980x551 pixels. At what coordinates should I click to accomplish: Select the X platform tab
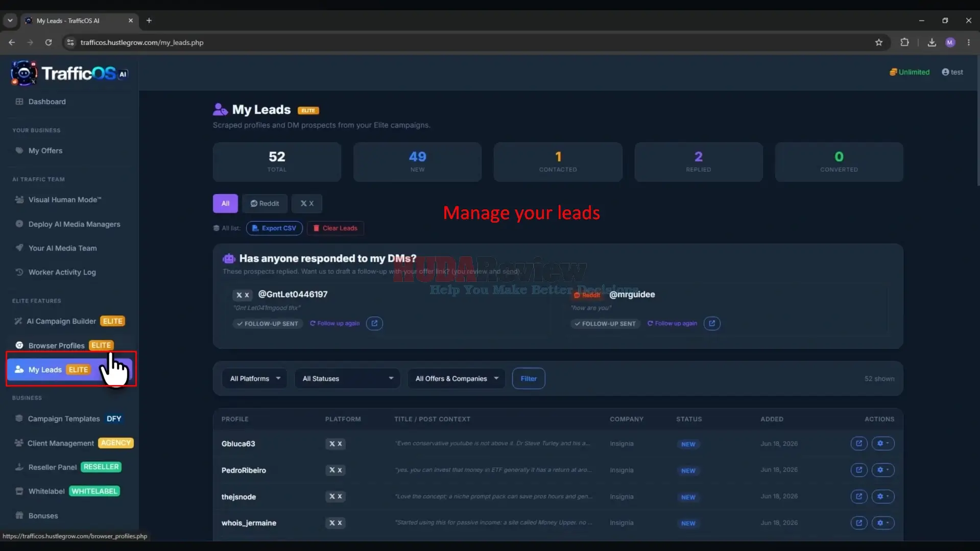(307, 203)
